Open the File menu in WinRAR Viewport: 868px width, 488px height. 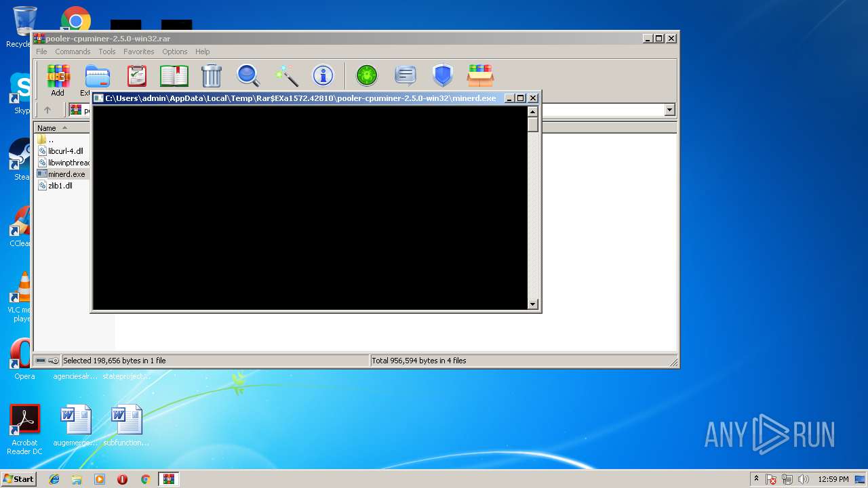tap(41, 52)
